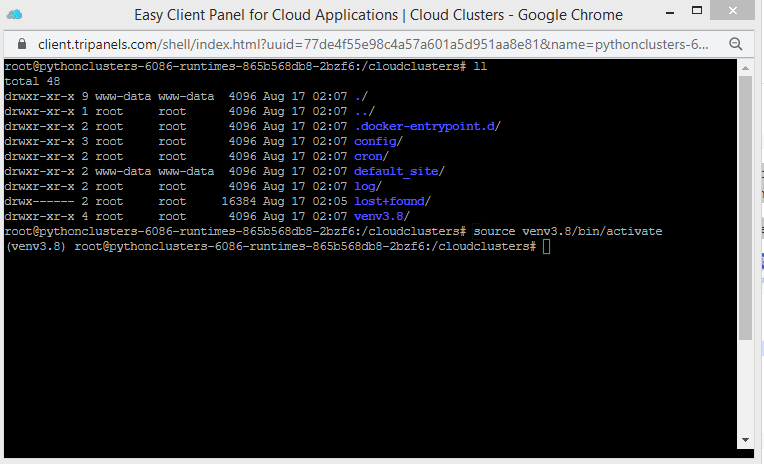Viewport: 764px width, 464px height.
Task: Click the terminal cursor at the prompt
Action: pyautogui.click(x=546, y=246)
